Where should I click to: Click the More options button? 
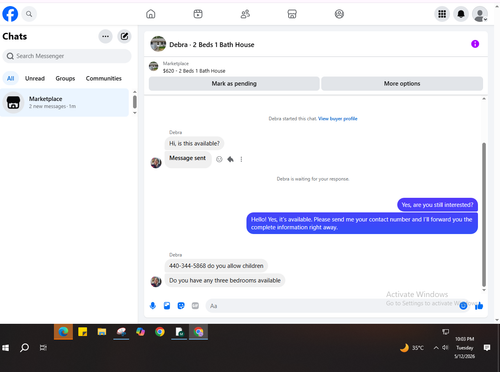[402, 84]
